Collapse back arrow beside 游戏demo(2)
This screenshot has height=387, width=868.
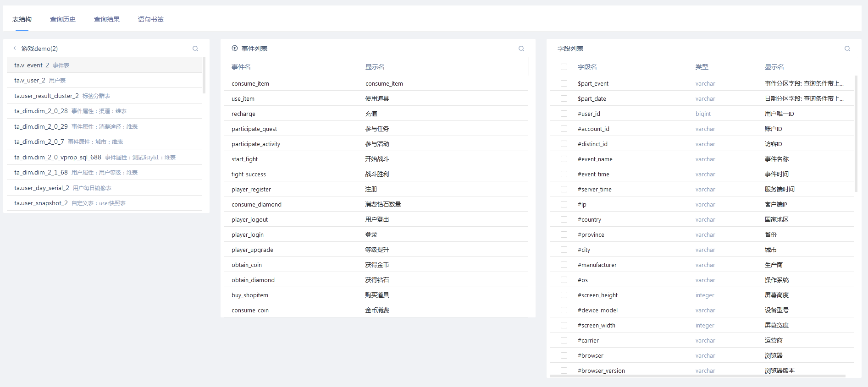[x=15, y=48]
